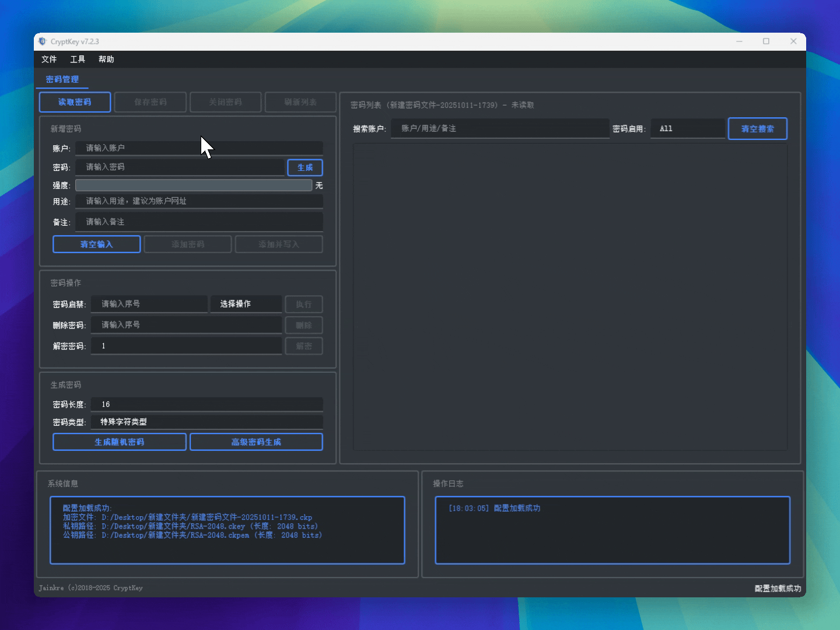Maximize the CryptKey window
This screenshot has height=630, width=840.
[766, 41]
